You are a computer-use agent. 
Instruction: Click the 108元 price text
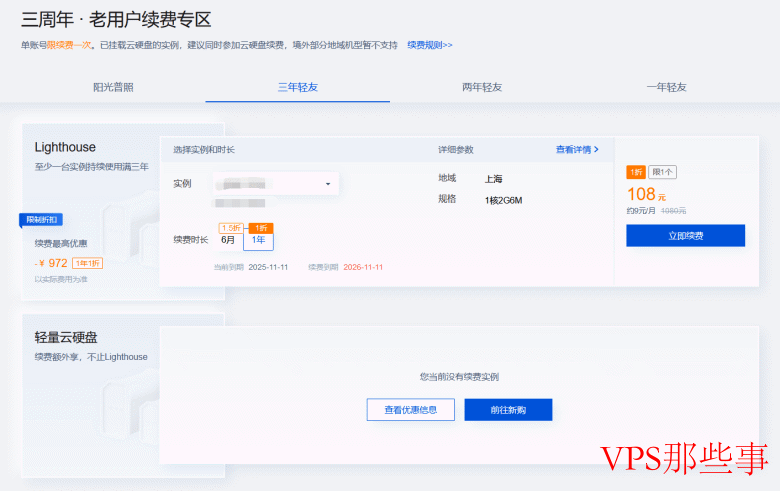tap(646, 194)
